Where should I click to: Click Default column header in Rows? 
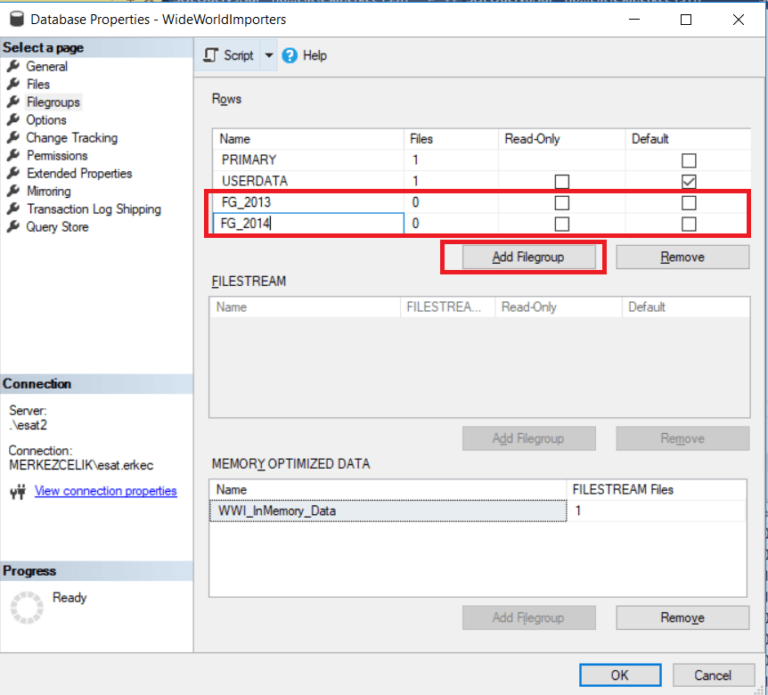click(688, 139)
